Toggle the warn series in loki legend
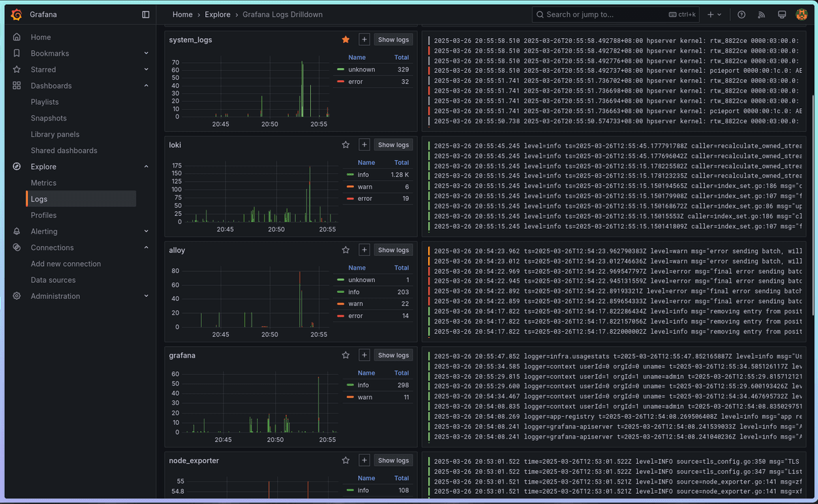This screenshot has width=818, height=504. click(x=365, y=187)
